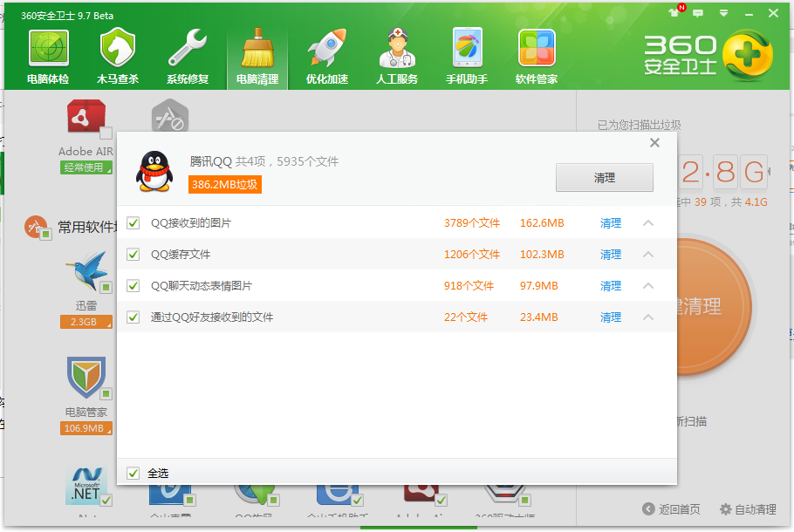Open 自动清理 gear settings
The width and height of the screenshot is (794, 532).
click(x=748, y=509)
